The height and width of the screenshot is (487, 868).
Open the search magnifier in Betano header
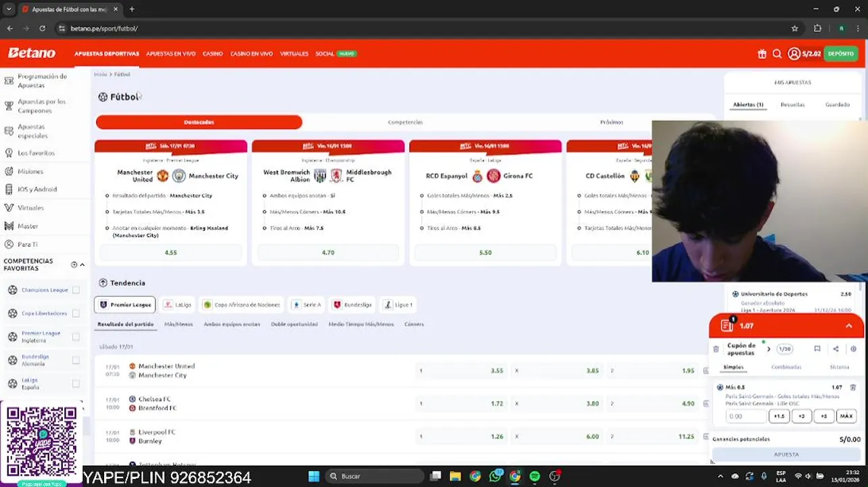[777, 53]
